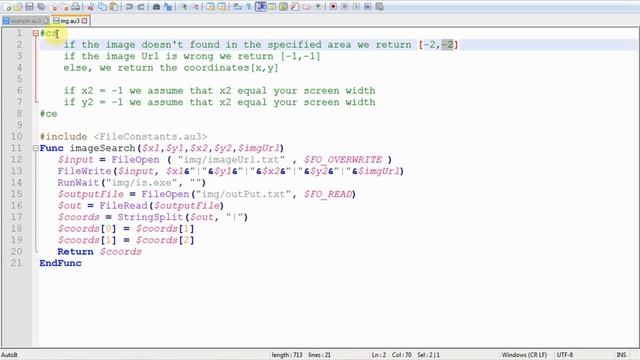Viewport: 640px width, 360px height.
Task: Close the img.au3 tab with its X
Action: (x=84, y=20)
